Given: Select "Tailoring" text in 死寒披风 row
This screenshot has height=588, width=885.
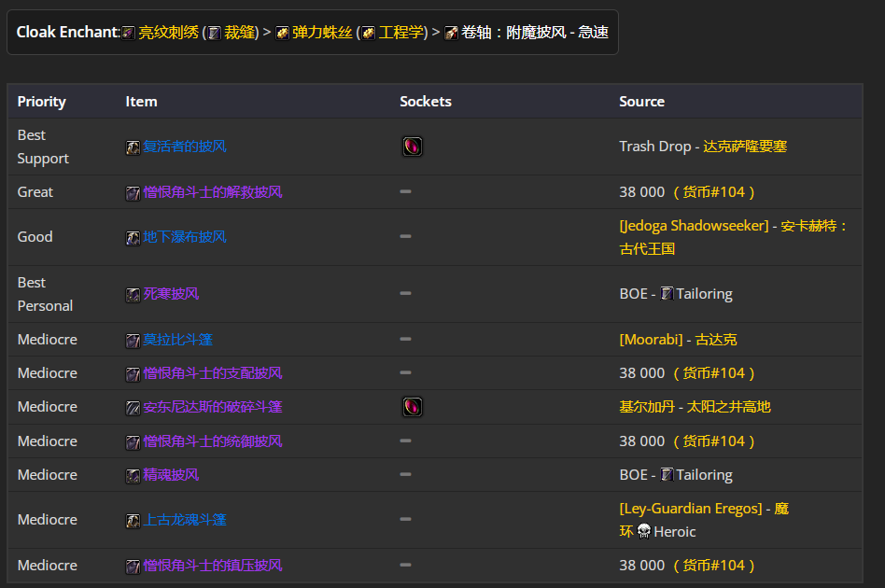Looking at the screenshot, I should [x=705, y=294].
